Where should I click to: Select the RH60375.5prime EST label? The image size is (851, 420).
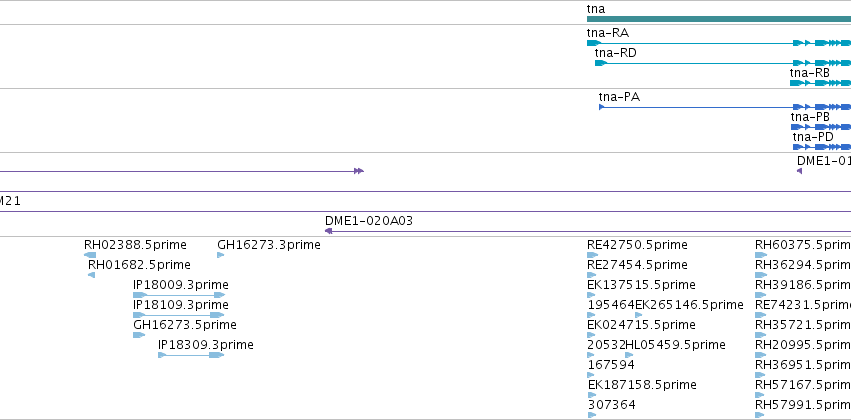tap(803, 245)
